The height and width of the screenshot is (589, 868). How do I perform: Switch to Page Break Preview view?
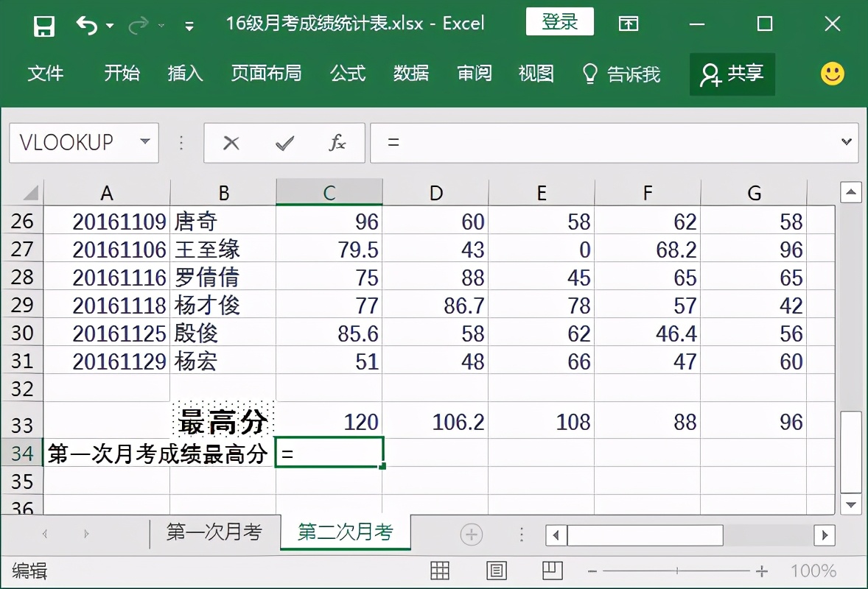click(551, 571)
